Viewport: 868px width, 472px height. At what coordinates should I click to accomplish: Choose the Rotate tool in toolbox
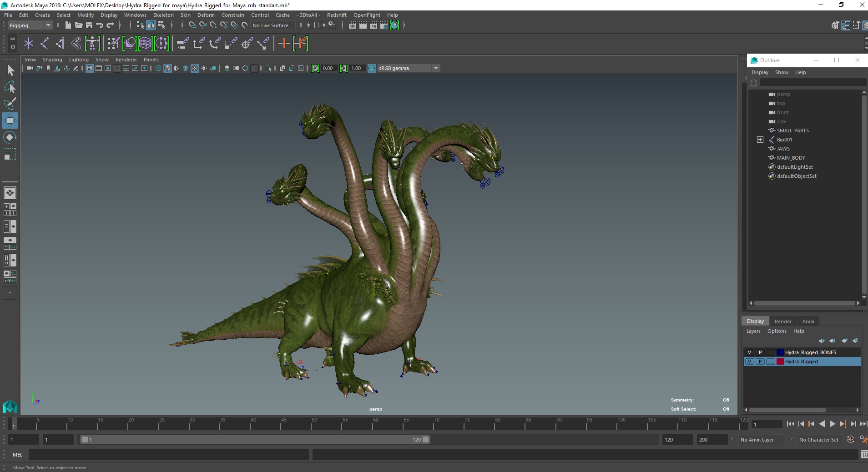pyautogui.click(x=10, y=137)
